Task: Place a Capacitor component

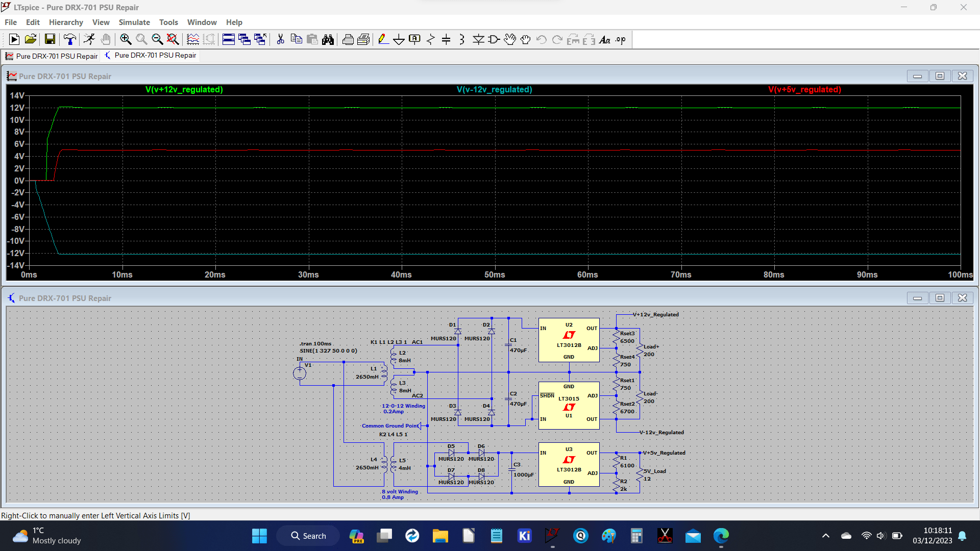Action: [x=446, y=39]
